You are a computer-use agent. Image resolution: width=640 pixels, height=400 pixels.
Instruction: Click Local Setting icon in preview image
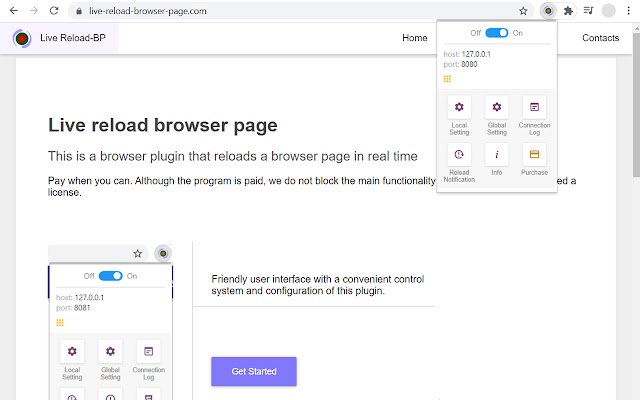pos(72,351)
